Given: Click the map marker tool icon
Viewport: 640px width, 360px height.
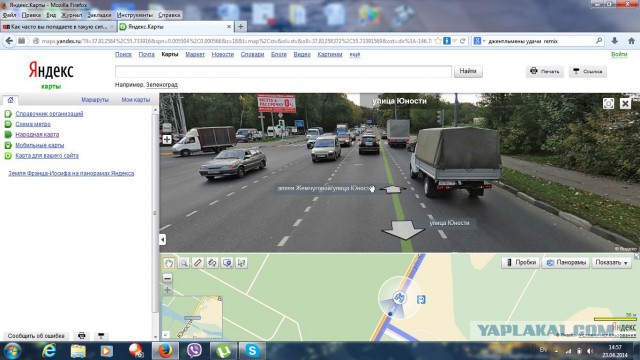Looking at the screenshot, I should (227, 263).
